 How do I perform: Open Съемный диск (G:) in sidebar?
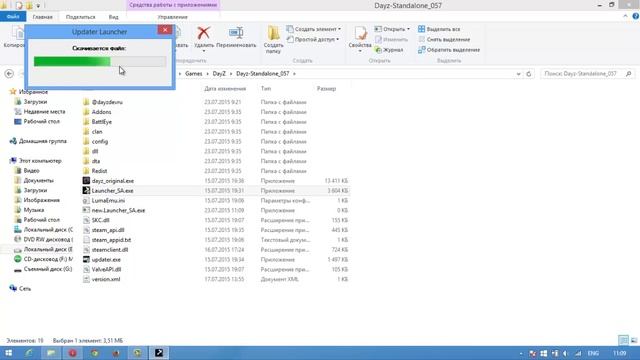click(x=48, y=269)
